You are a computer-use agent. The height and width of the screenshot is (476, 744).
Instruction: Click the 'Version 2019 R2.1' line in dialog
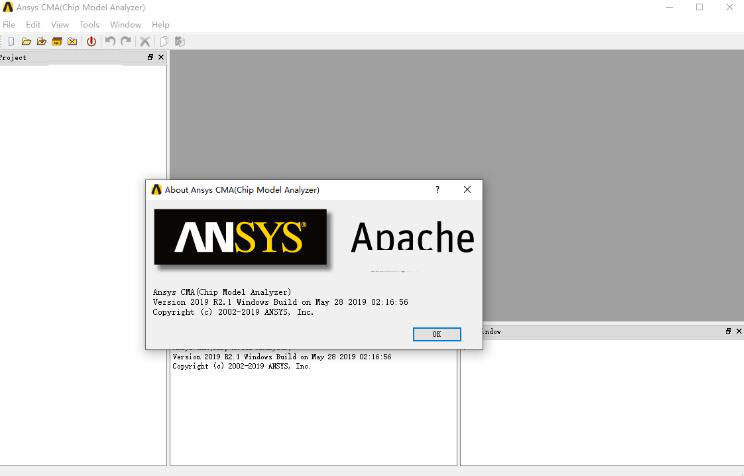point(280,302)
